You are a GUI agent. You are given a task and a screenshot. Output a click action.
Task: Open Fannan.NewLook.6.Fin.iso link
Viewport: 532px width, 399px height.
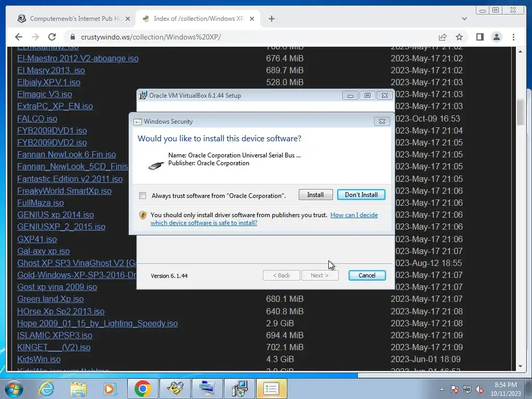[x=66, y=155]
